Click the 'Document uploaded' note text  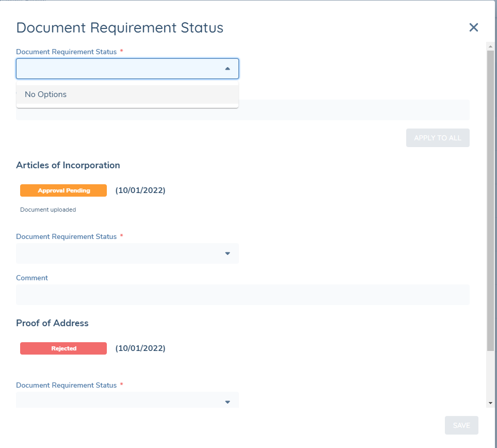coord(48,210)
